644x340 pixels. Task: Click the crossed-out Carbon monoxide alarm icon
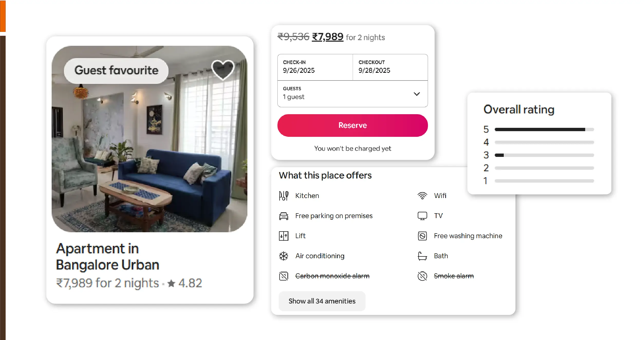click(284, 276)
